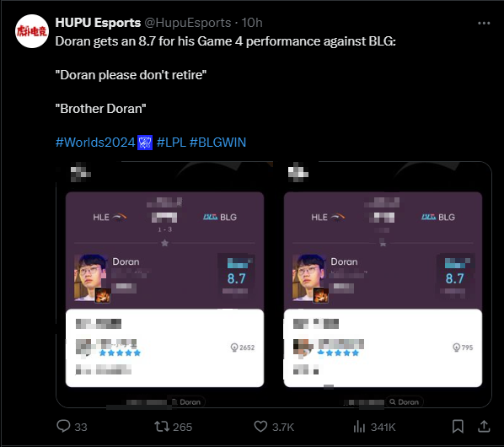This screenshot has height=447, width=504.
Task: Open the @HupuEsports handle link
Action: tap(188, 23)
